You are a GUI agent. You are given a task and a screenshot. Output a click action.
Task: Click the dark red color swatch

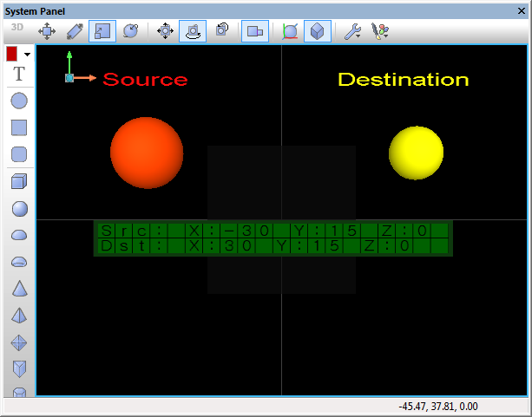coord(11,54)
